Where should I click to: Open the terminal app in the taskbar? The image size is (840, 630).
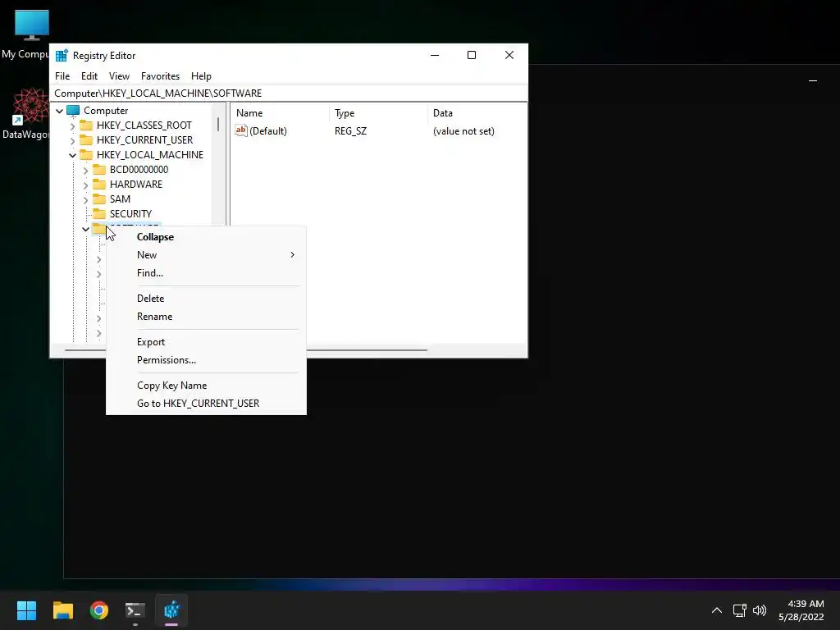pos(135,610)
